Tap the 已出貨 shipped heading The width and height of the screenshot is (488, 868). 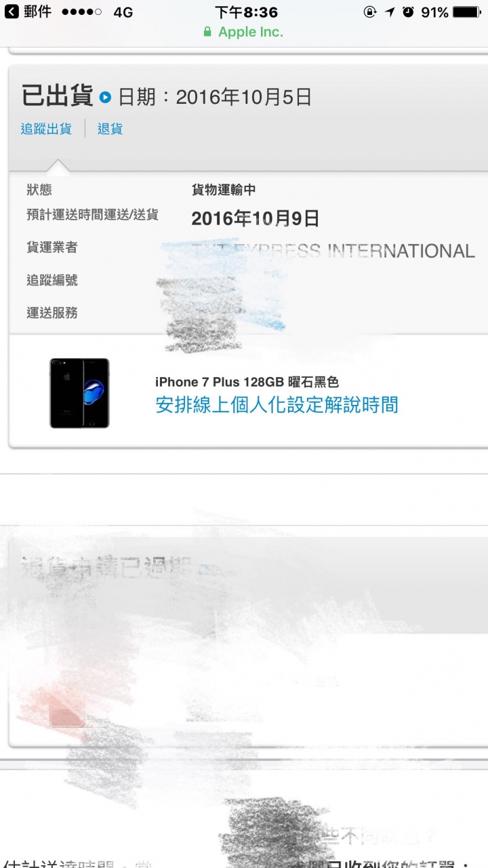pyautogui.click(x=58, y=96)
